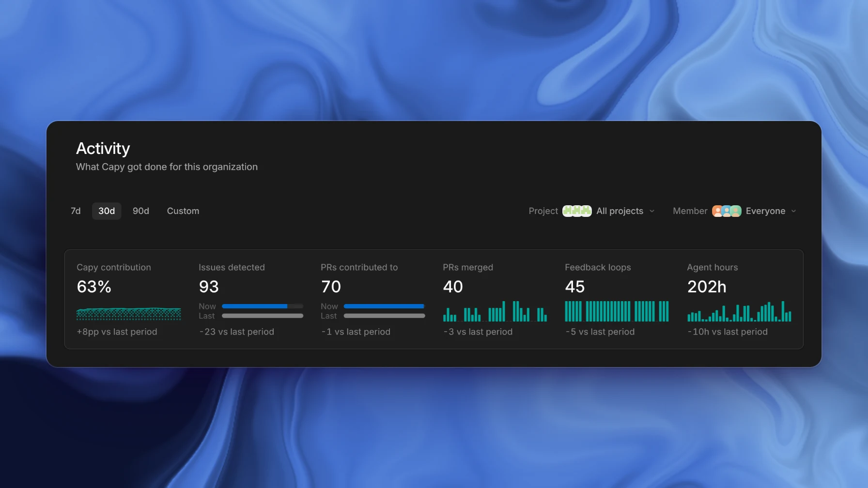Click the 45 feedback loops value
Viewport: 868px width, 488px height.
(575, 287)
